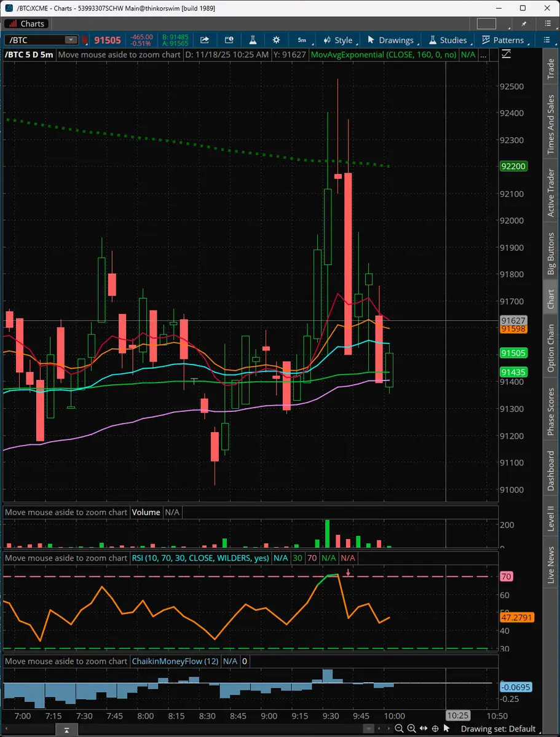Click the pink 70 RSI level label
The width and height of the screenshot is (560, 737).
[x=506, y=576]
